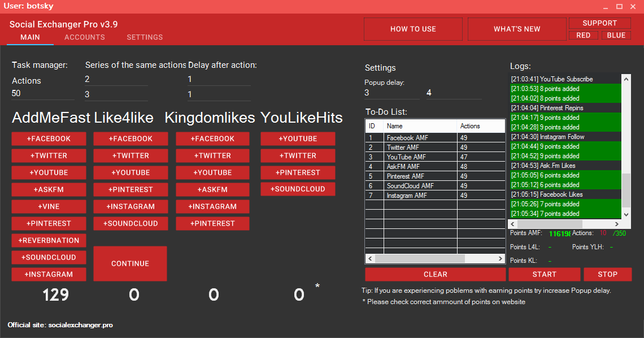Add Kingdomlikes +ASKFM task
Screen dimensions: 644x338
click(213, 189)
